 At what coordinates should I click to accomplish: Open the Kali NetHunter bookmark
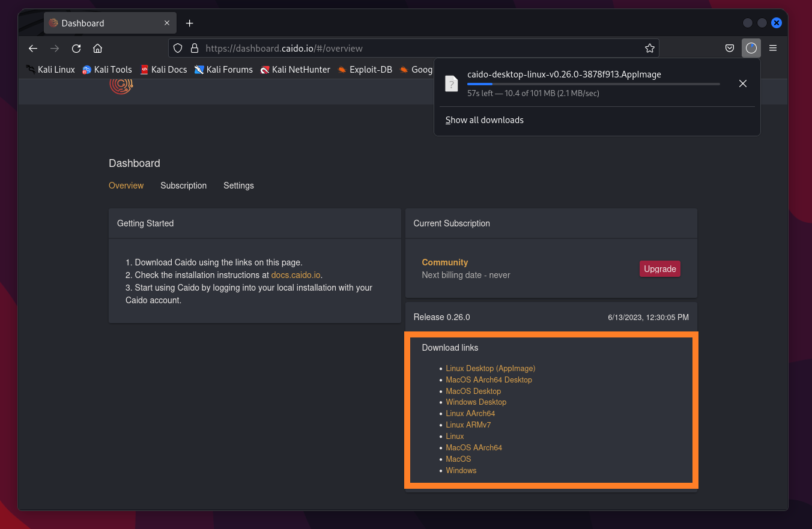[295, 70]
